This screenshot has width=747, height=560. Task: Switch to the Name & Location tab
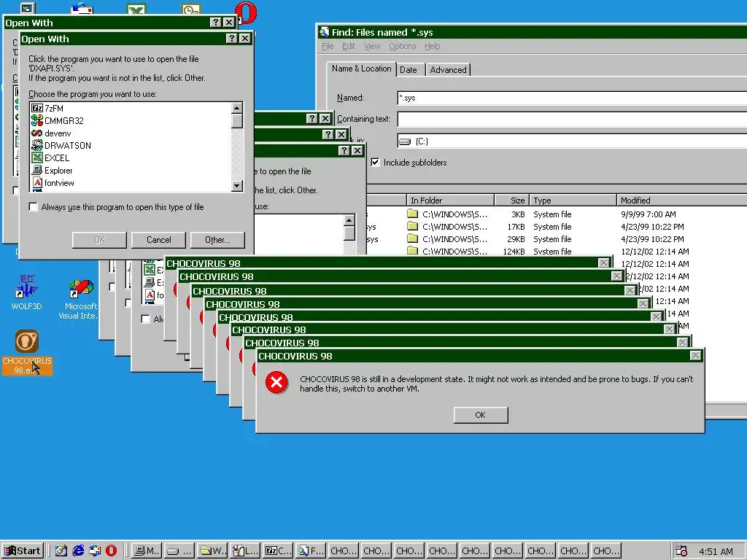[362, 69]
